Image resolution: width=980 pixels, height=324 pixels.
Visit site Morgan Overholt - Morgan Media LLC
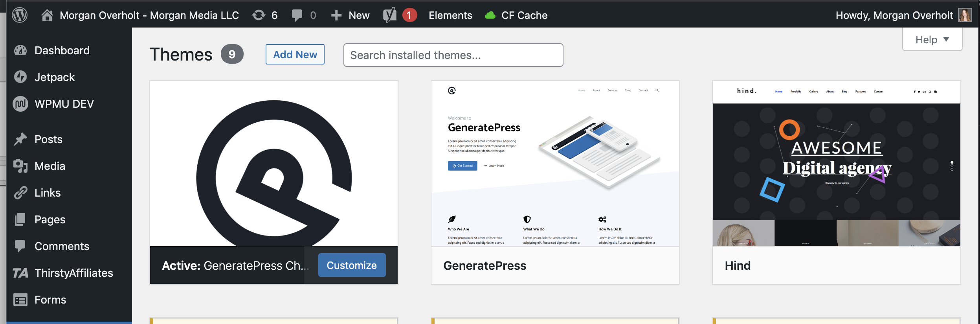point(149,15)
